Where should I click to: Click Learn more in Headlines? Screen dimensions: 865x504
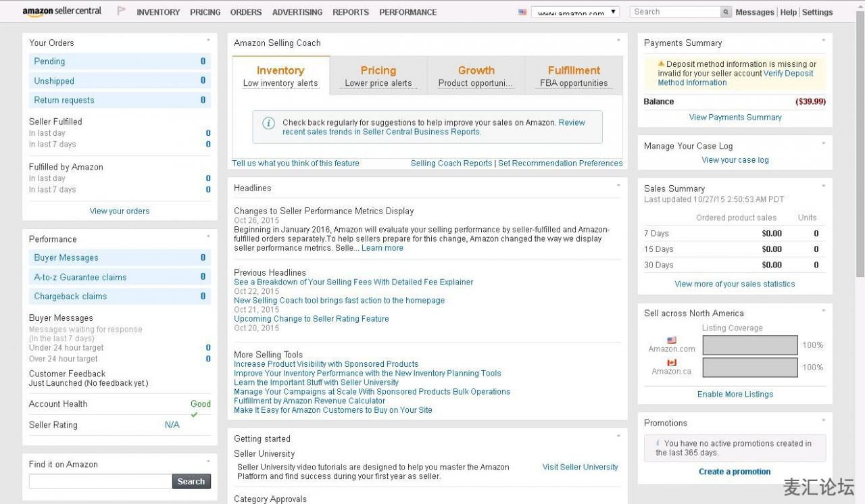tap(382, 249)
